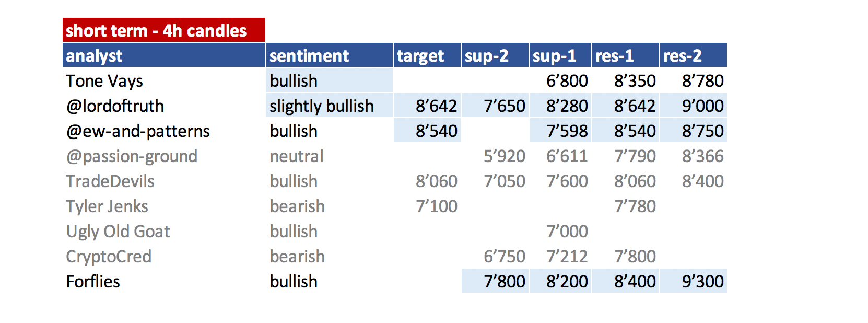Click the Forflies analyst cell
The height and width of the screenshot is (323, 868).
click(x=164, y=281)
